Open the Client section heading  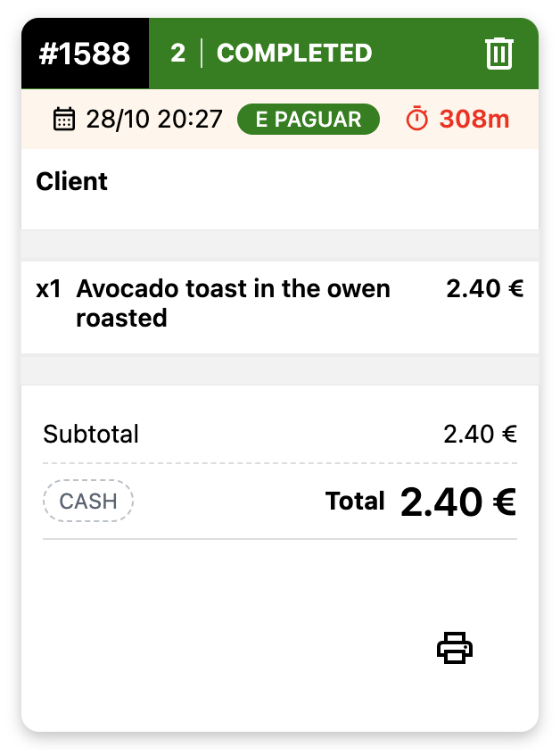(x=72, y=182)
